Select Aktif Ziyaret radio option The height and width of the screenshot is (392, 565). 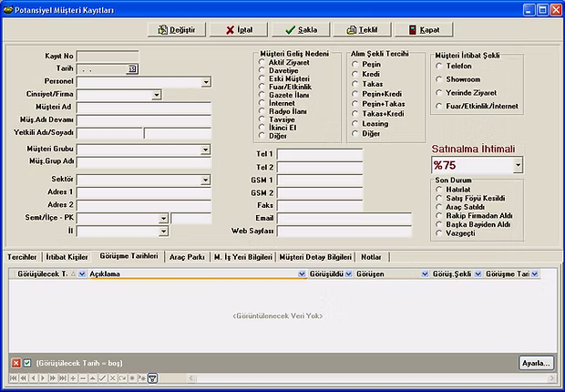262,65
